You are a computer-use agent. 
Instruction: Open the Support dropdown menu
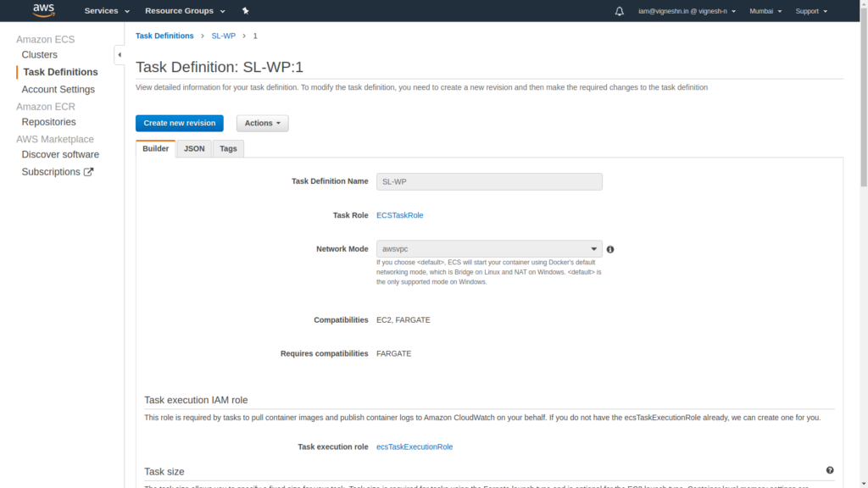[x=811, y=11]
